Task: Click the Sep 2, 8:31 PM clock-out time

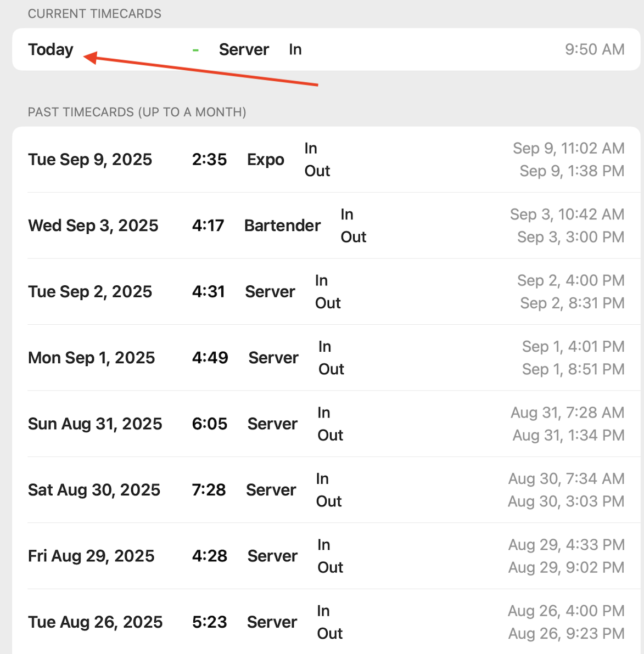Action: (x=572, y=303)
